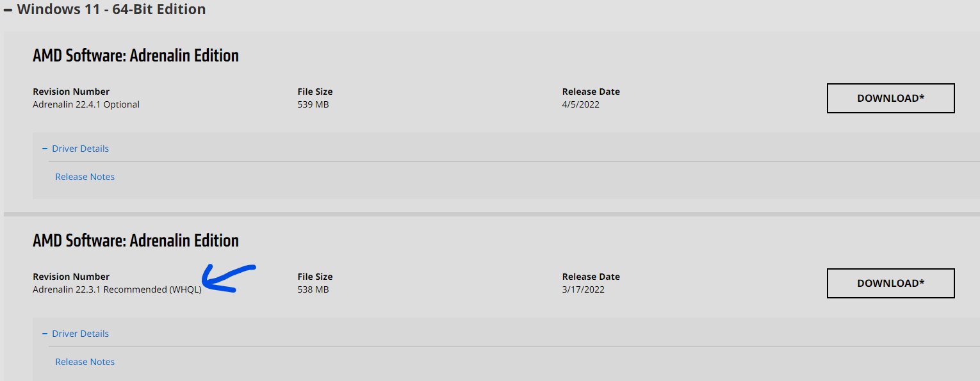Collapse Driver Details text for Adrenalin 22.3.1
Viewport: 980px width, 381px height.
[x=80, y=334]
